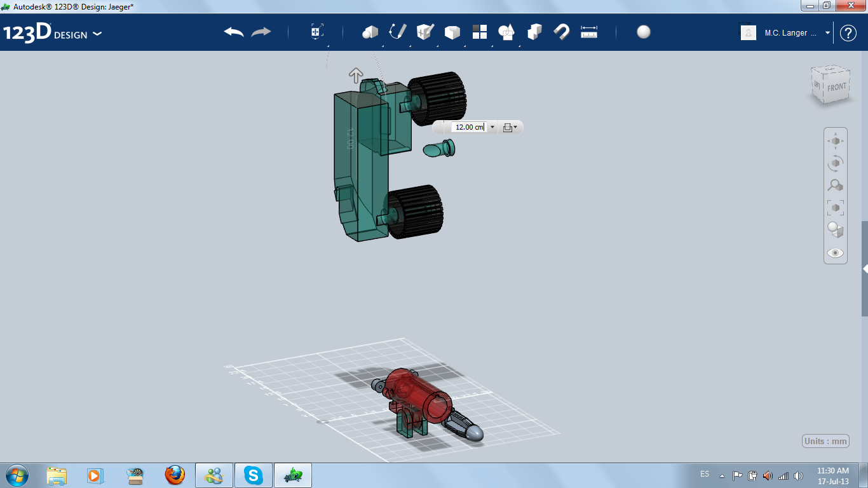Screen dimensions: 868x488
Task: Open Firefox from taskbar
Action: point(174,475)
